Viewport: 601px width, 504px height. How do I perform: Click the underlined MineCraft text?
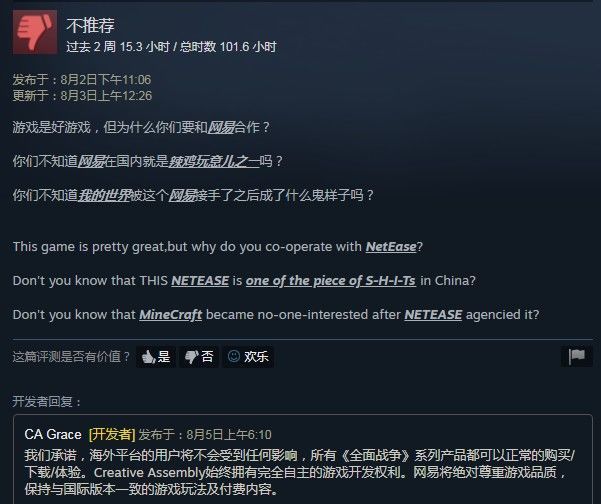click(171, 315)
